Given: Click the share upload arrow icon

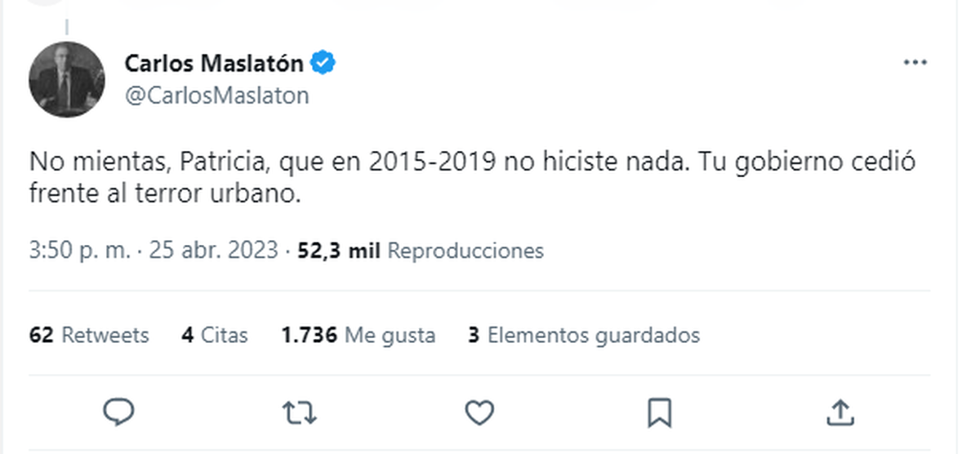Looking at the screenshot, I should (x=840, y=412).
